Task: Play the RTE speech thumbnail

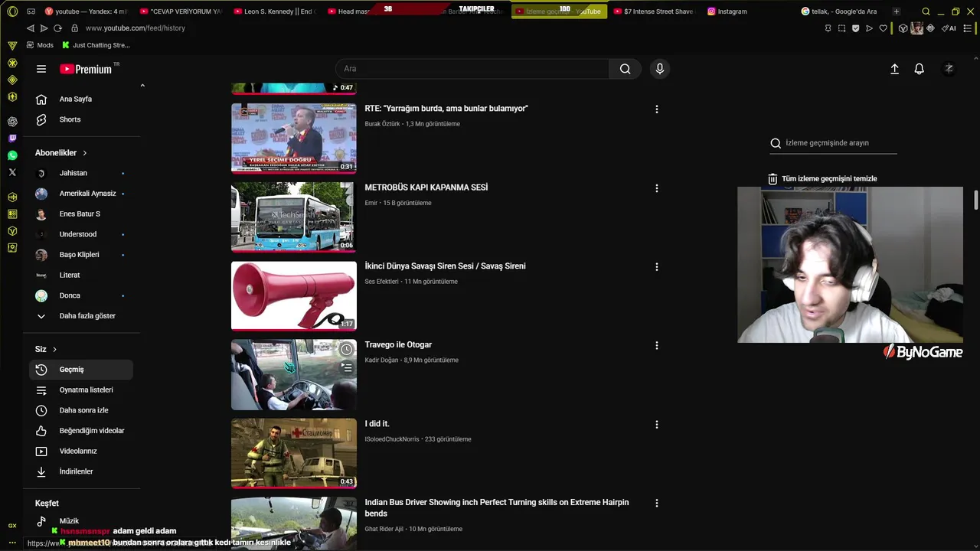Action: (x=294, y=139)
